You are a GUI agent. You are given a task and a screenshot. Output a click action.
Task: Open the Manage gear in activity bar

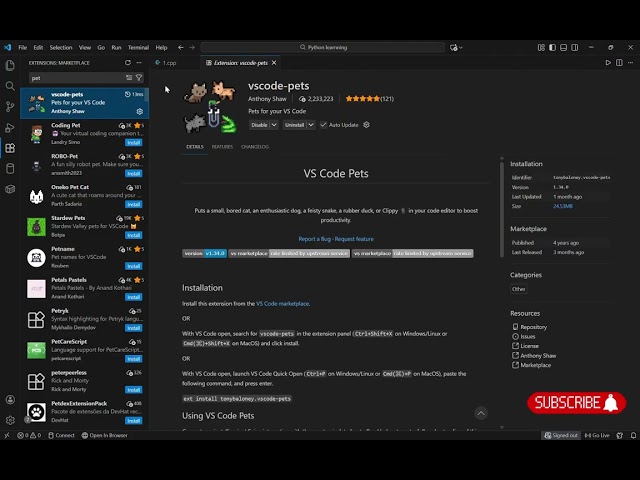[x=10, y=420]
